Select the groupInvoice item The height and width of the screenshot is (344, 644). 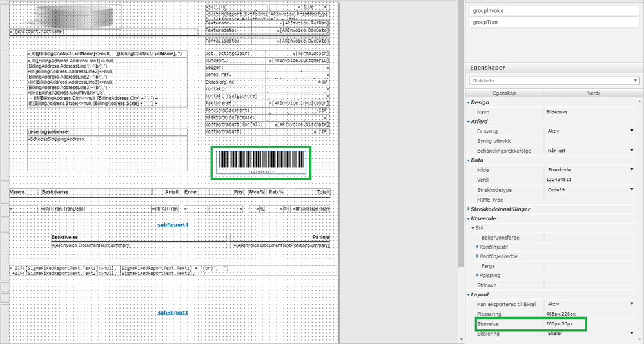[x=554, y=11]
